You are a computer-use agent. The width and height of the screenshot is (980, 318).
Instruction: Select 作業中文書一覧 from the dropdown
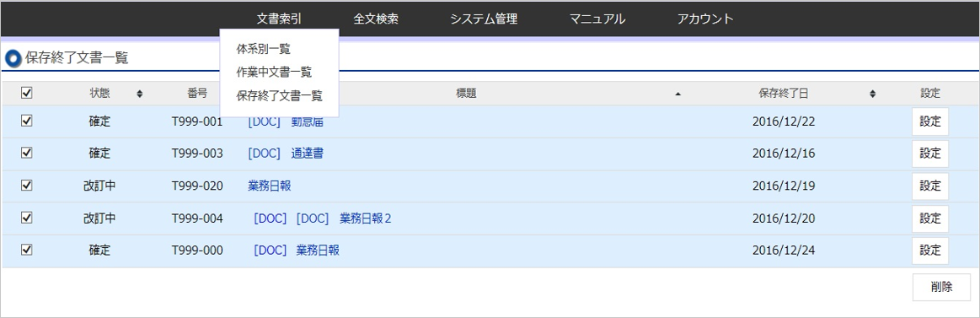coord(274,73)
